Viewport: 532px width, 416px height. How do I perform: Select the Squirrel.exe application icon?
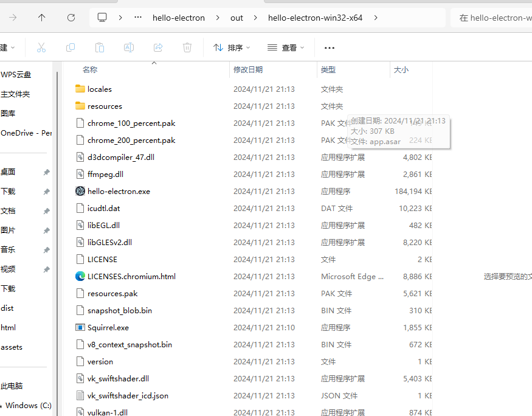click(80, 327)
